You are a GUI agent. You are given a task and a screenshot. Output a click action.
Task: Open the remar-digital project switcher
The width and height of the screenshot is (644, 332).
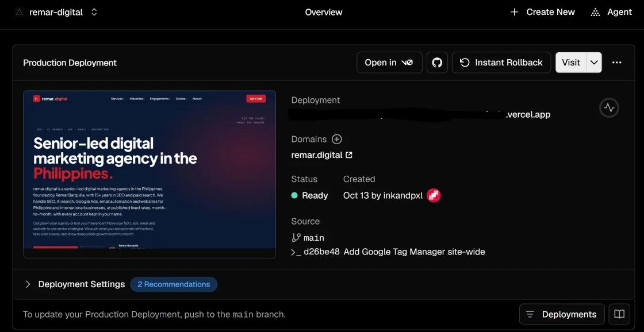pos(94,12)
